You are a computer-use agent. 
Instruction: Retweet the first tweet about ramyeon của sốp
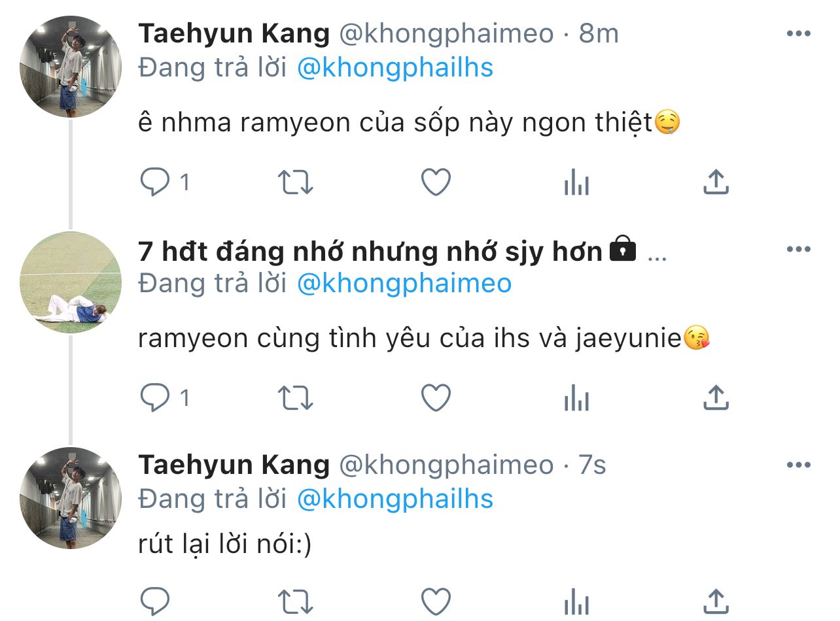pos(296,183)
